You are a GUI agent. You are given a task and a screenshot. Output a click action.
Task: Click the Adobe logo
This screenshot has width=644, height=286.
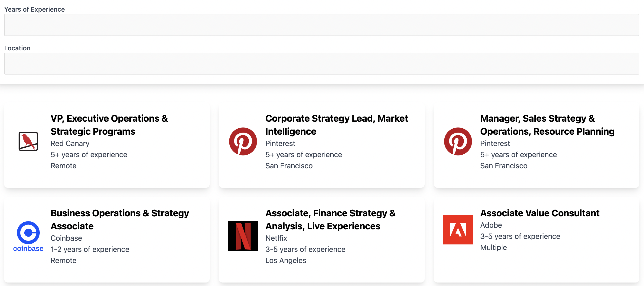point(458,229)
